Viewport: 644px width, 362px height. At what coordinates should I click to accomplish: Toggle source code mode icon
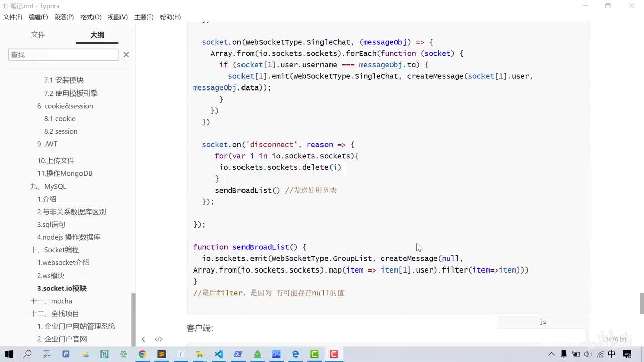[x=158, y=339]
